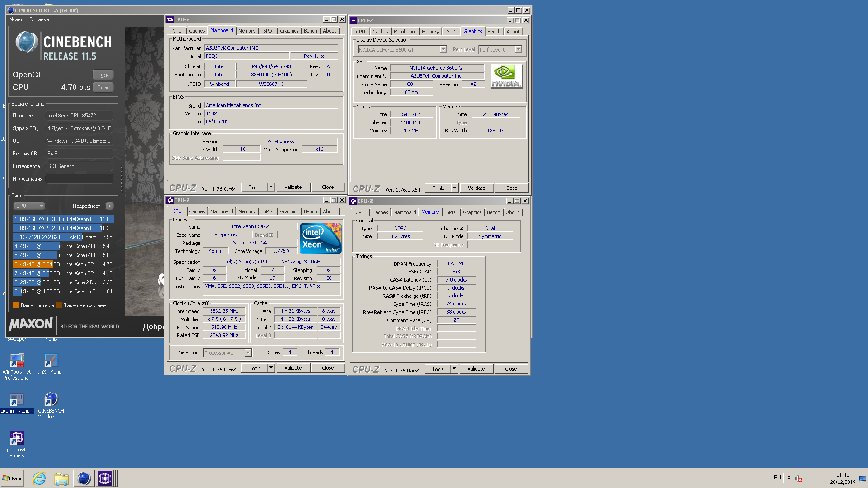
Task: Switch to Graphics tab in Mainboard window
Action: point(289,31)
